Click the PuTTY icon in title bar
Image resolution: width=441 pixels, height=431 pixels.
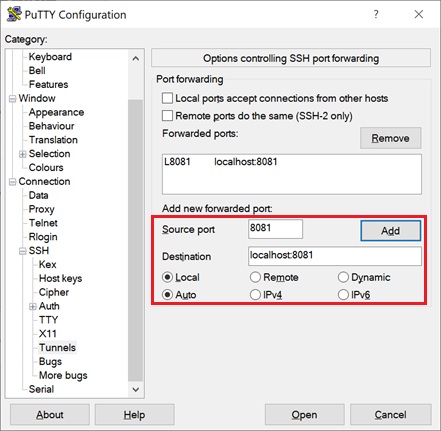(14, 15)
